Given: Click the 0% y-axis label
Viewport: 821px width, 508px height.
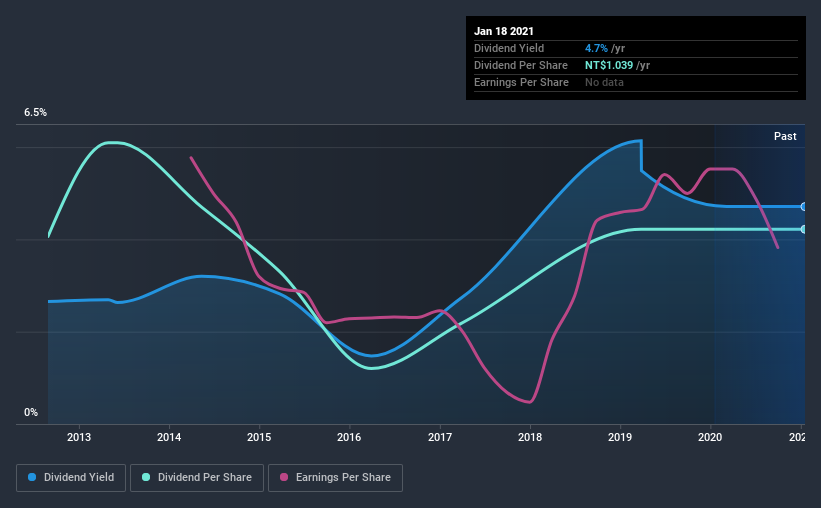Looking at the screenshot, I should [31, 413].
